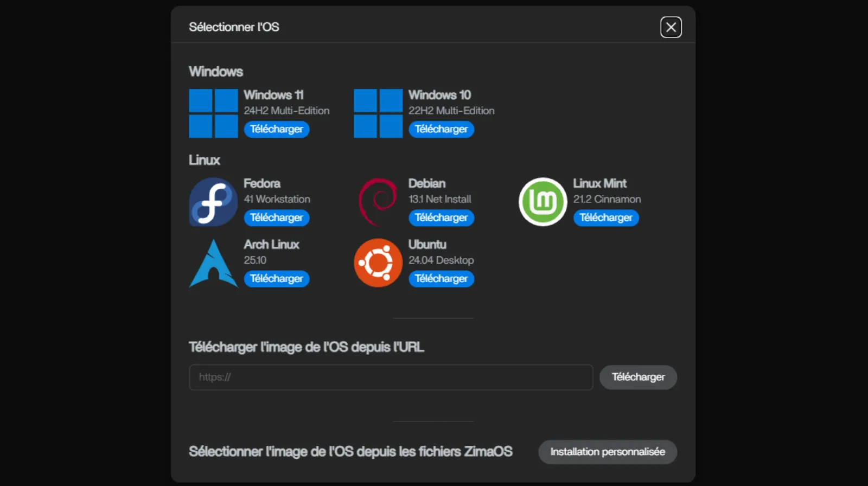868x486 pixels.
Task: Click the Fedora logo icon
Action: point(213,202)
